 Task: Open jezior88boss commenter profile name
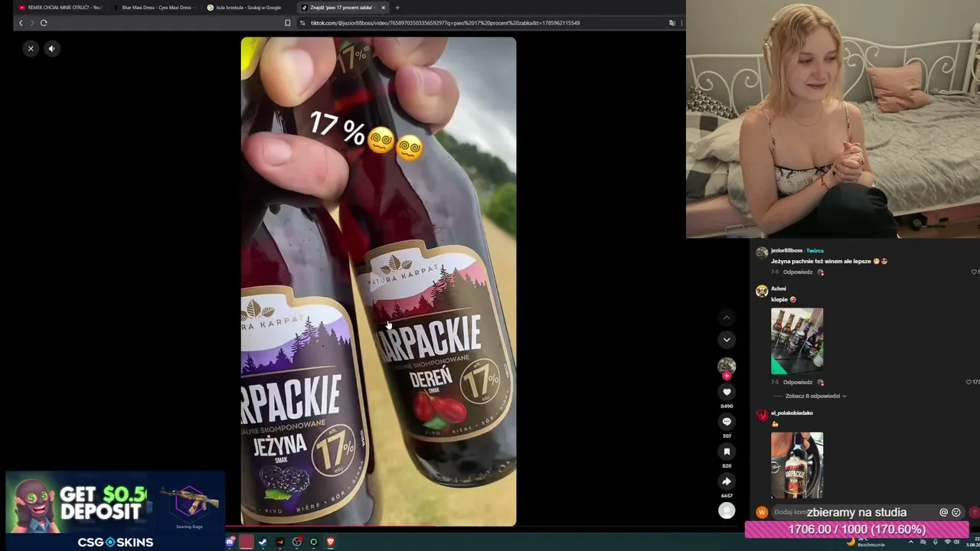[786, 250]
